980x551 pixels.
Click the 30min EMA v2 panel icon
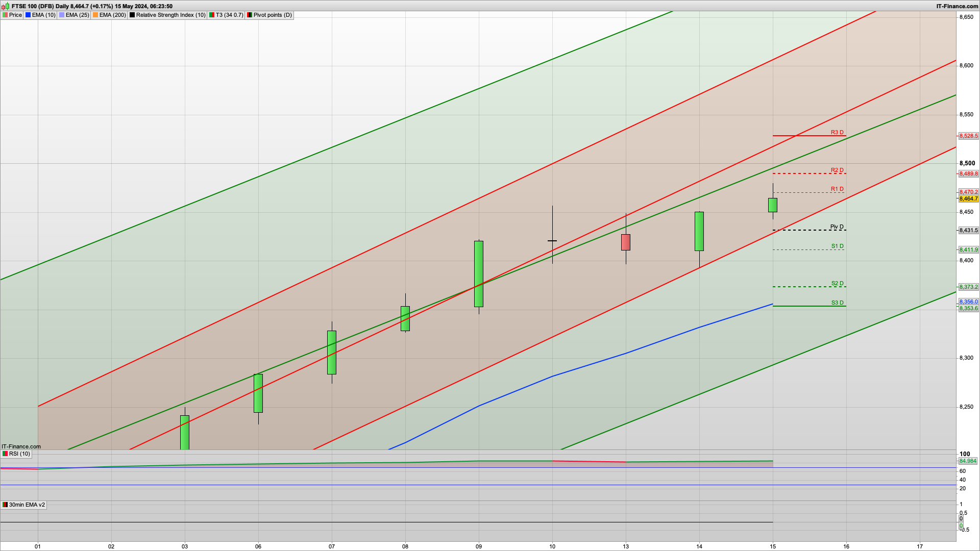click(5, 505)
